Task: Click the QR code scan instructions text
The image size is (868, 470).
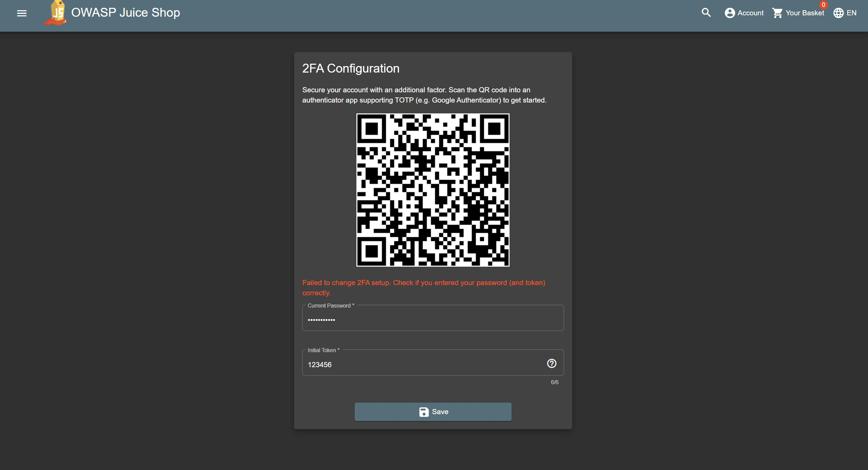Action: coord(424,95)
